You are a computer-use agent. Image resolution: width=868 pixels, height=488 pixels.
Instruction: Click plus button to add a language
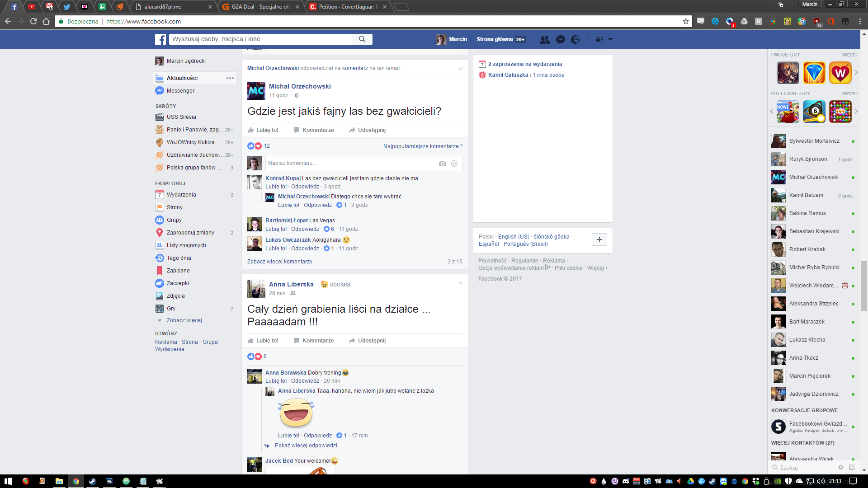[599, 239]
